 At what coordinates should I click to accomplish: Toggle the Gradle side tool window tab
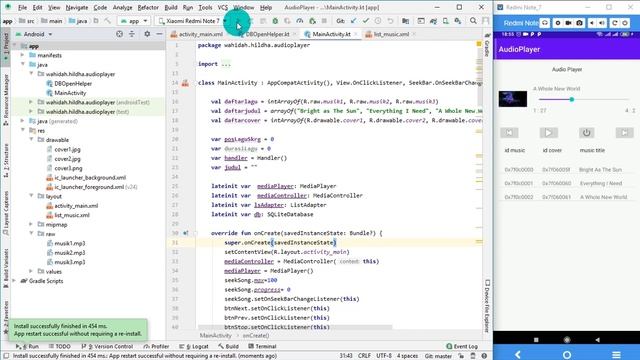pyautogui.click(x=487, y=46)
